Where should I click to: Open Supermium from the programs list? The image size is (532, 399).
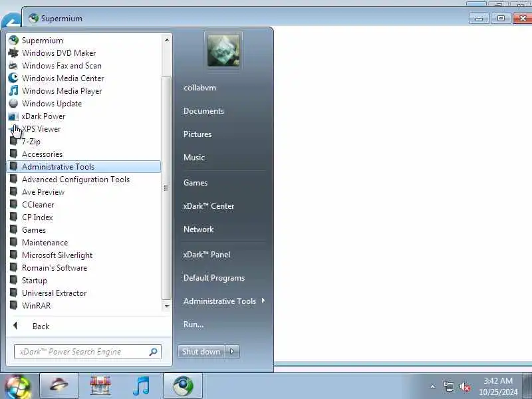pos(84,41)
